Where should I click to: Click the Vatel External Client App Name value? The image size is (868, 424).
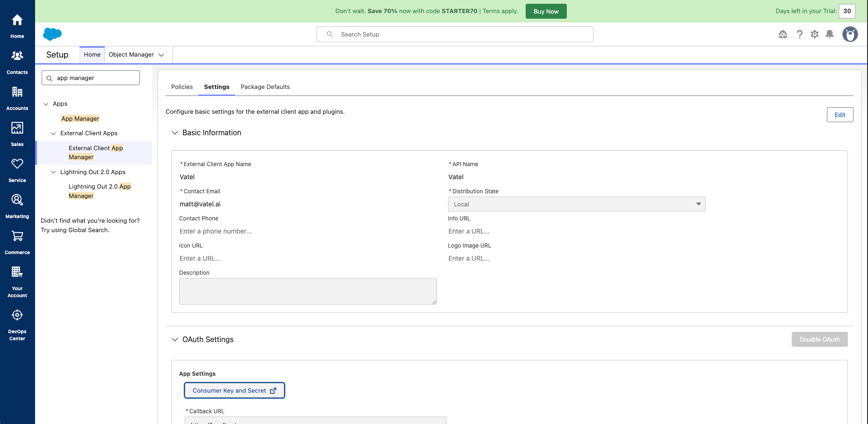pos(187,177)
